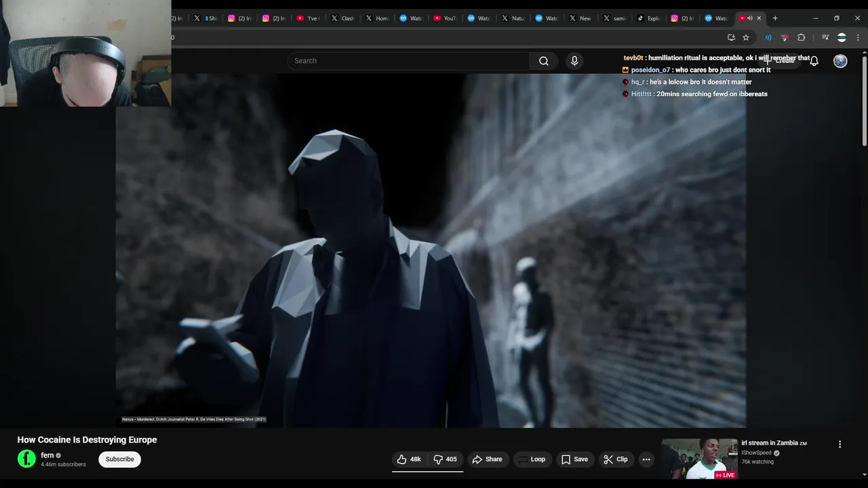The width and height of the screenshot is (868, 488).
Task: Switch to the 'YouT' YouTube tab
Action: pos(446,18)
